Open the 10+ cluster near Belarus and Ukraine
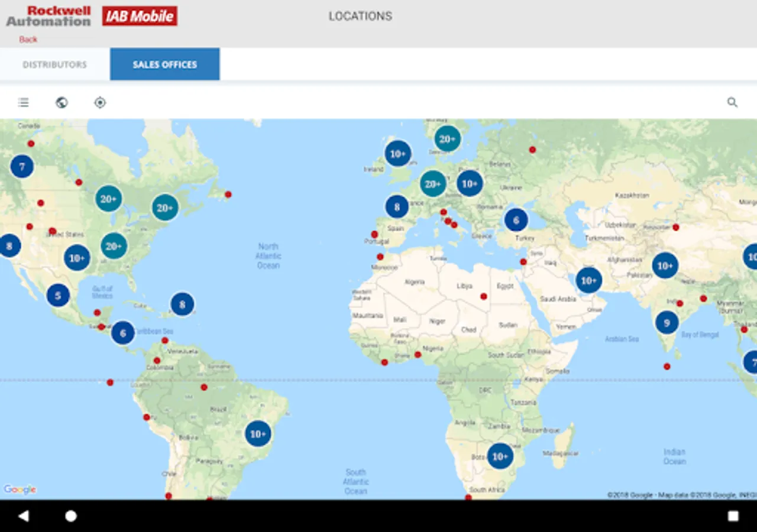This screenshot has width=757, height=532. (x=470, y=183)
